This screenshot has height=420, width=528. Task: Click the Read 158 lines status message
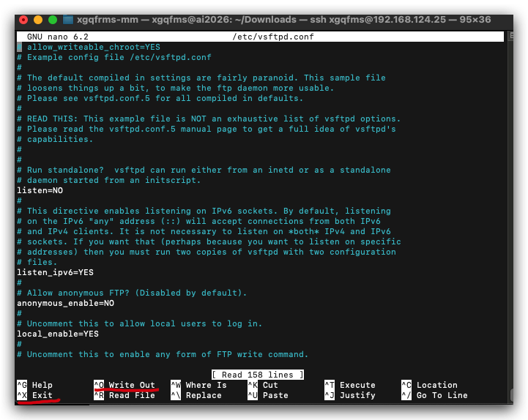coord(258,375)
